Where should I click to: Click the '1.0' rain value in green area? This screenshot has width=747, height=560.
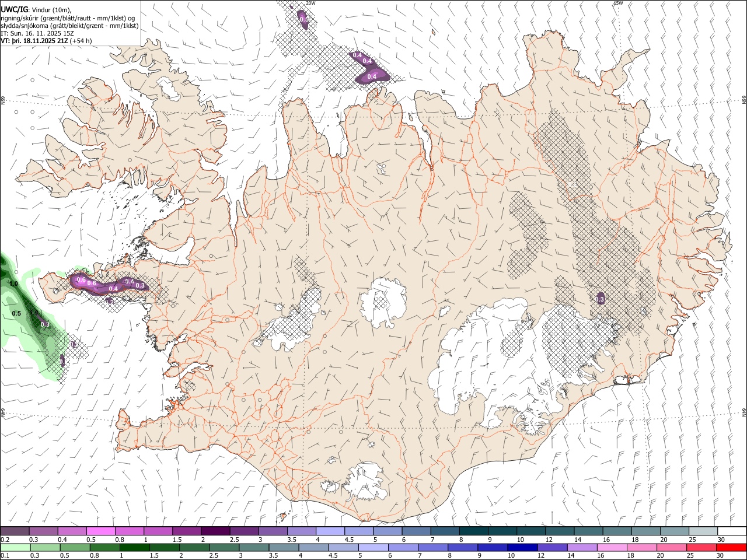14,283
